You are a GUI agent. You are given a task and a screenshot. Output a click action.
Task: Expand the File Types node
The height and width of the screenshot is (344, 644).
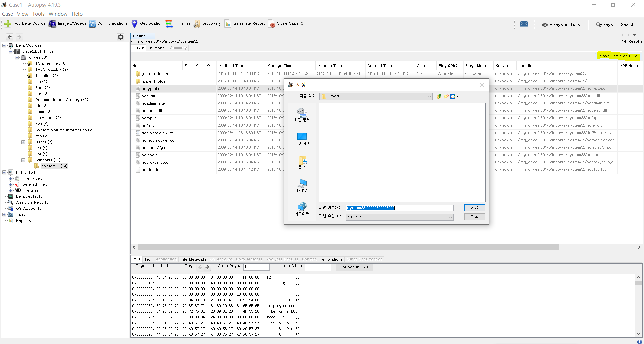click(x=11, y=178)
